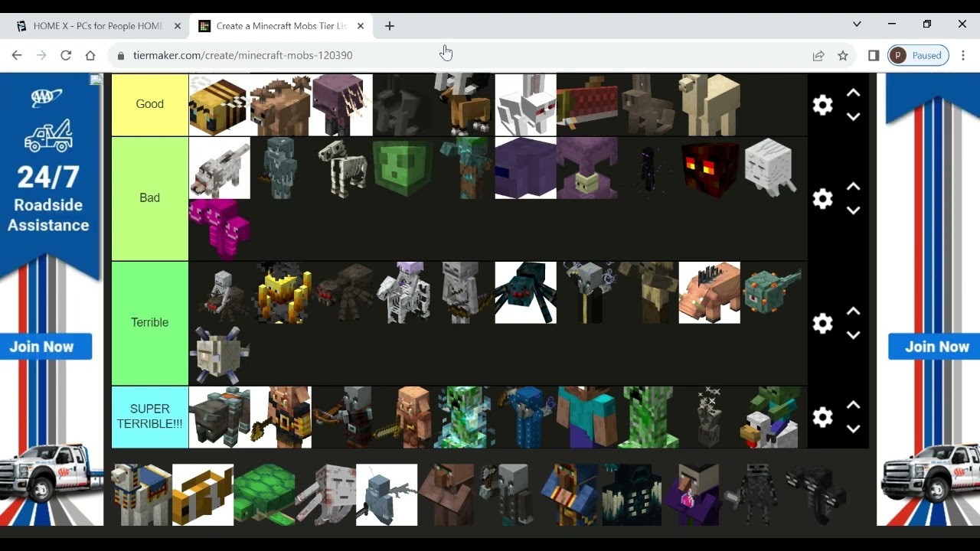Screen dimensions: 980x551
Task: Open settings gear for Good tier
Action: [822, 105]
